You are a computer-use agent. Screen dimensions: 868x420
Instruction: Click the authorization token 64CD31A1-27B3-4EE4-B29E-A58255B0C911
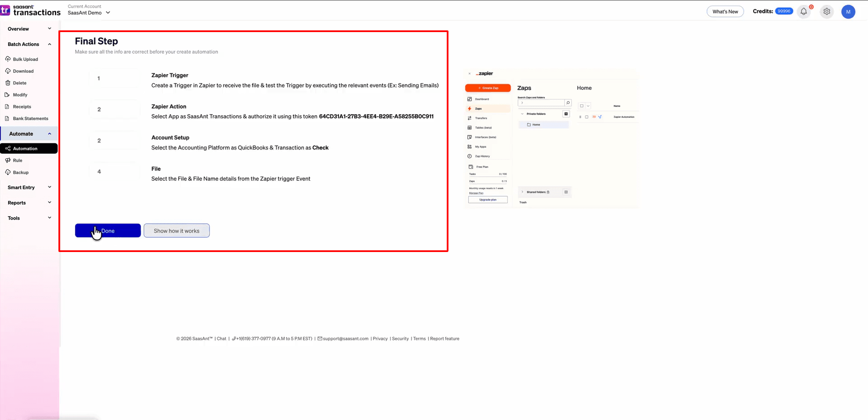pyautogui.click(x=376, y=117)
